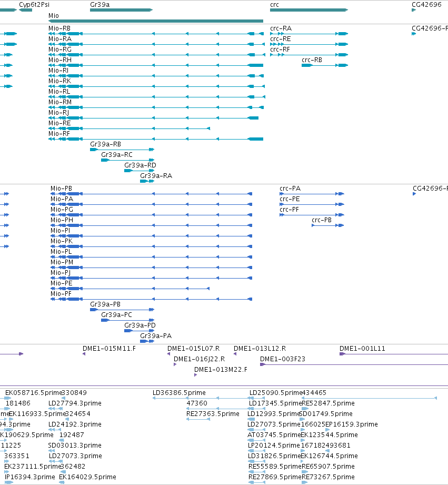The width and height of the screenshot is (448, 485).
Task: Click clone DME1-013M22.F
Action: tap(221, 369)
